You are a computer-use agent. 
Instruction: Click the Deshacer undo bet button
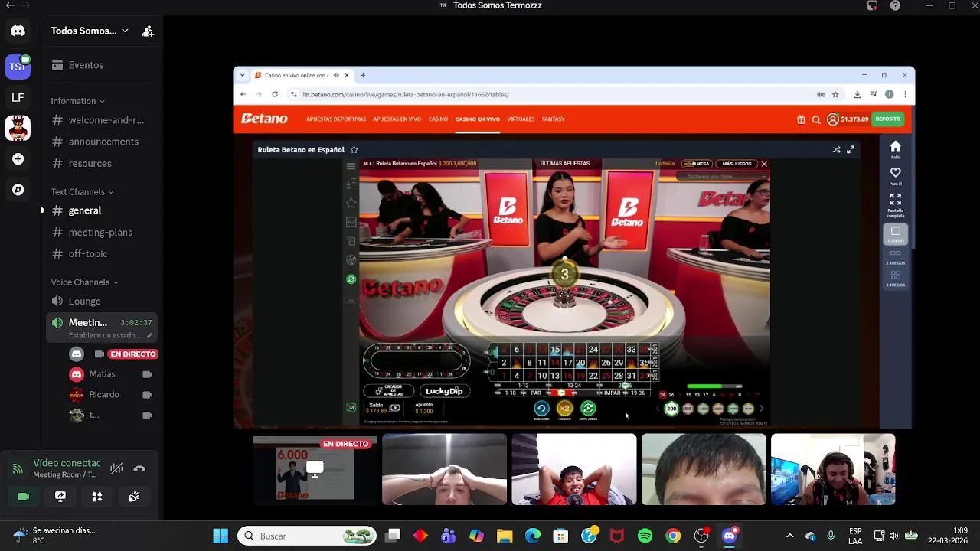(x=541, y=409)
